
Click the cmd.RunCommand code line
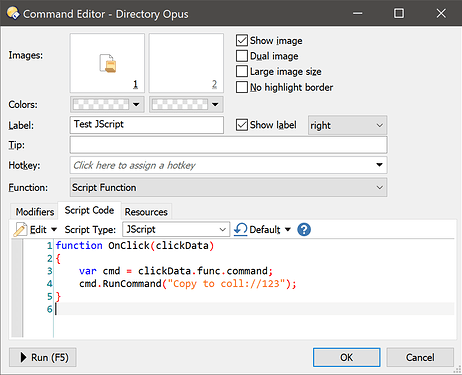click(188, 284)
